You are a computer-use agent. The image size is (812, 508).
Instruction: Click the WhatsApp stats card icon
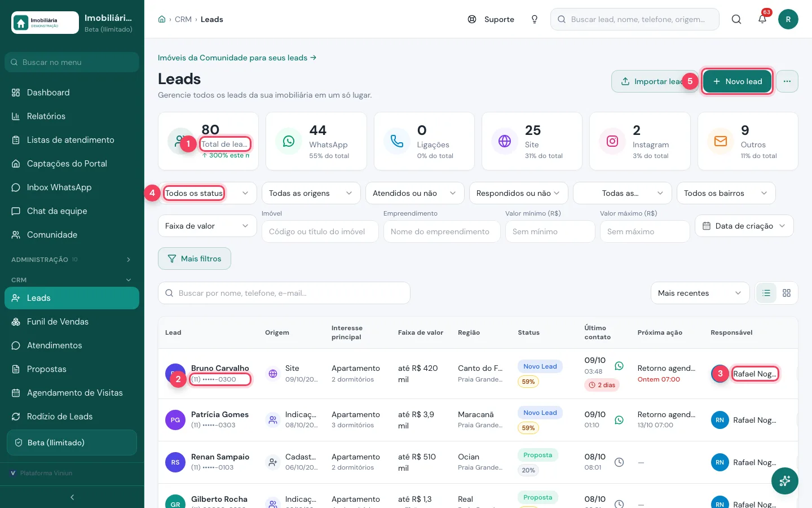[x=289, y=141]
